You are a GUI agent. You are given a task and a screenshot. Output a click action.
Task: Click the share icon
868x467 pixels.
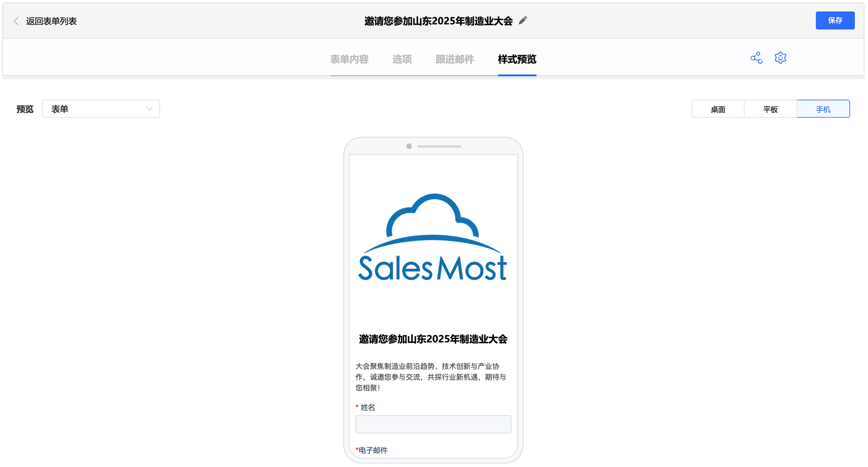[756, 58]
